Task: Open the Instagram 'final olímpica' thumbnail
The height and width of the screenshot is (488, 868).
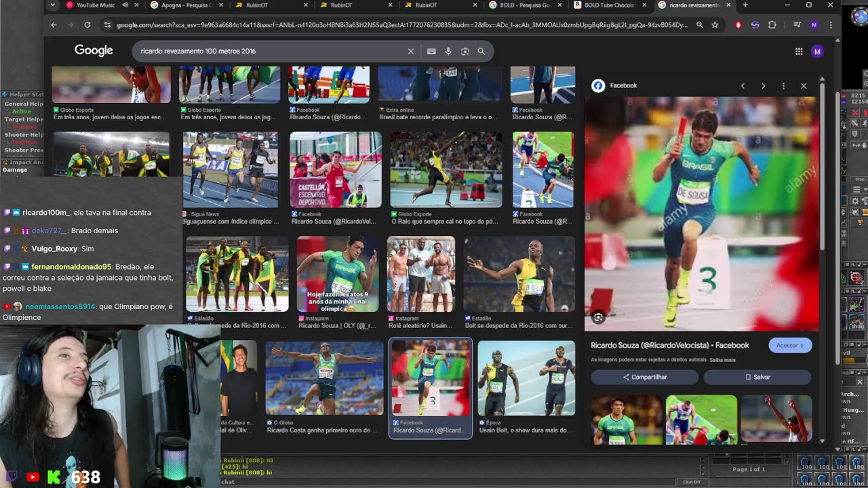Action: [338, 274]
